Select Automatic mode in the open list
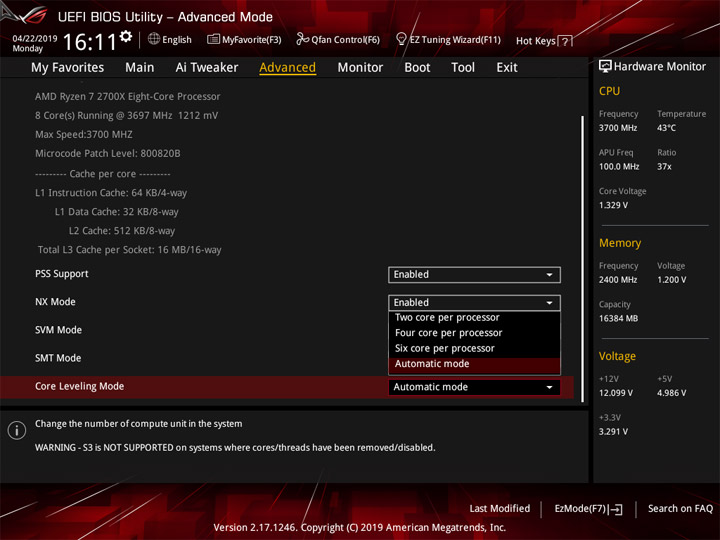The height and width of the screenshot is (540, 720). pos(474,364)
